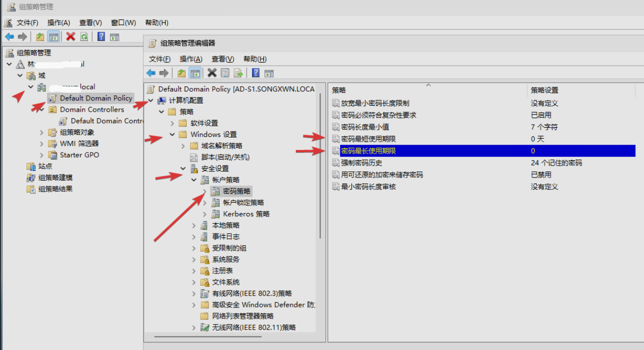The image size is (644, 350).
Task: Open 操作(A) menu in policy editor
Action: [191, 59]
